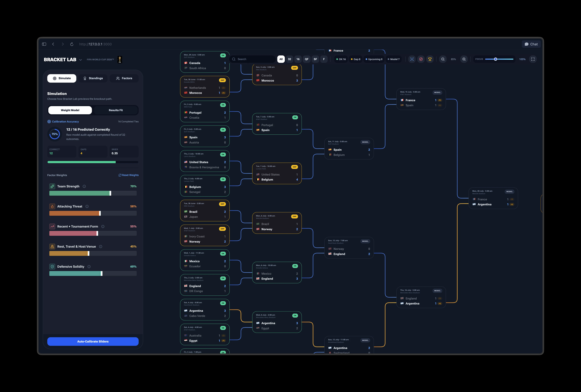Click the Recent + Tournament Form trend icon

click(52, 227)
